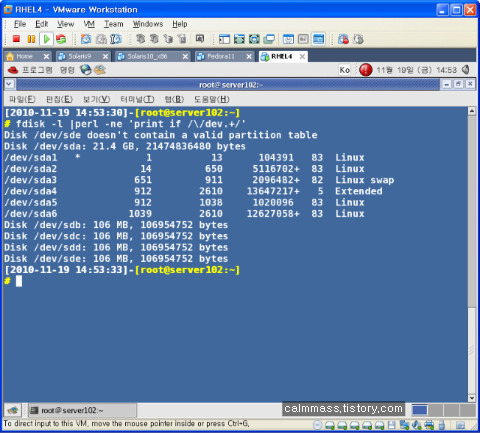Image resolution: width=480 pixels, height=433 pixels.
Task: Click the Red Hat Applications menu icon
Action: (13, 70)
